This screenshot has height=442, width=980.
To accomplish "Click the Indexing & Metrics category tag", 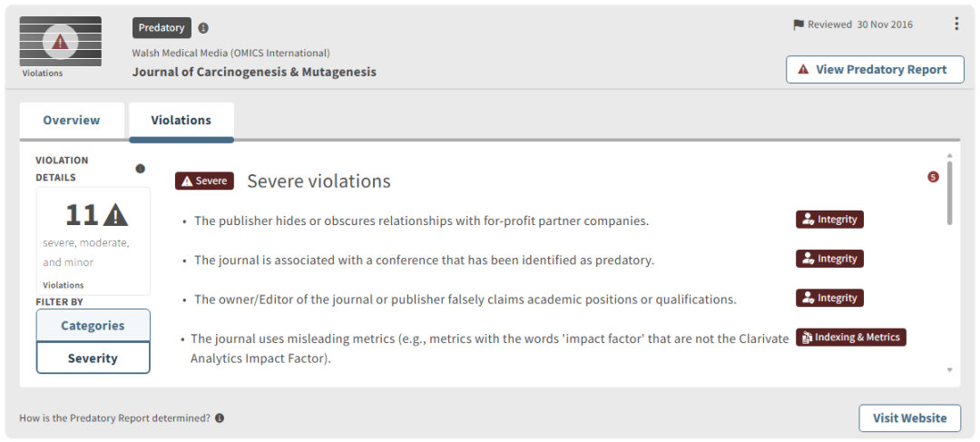I will point(851,338).
